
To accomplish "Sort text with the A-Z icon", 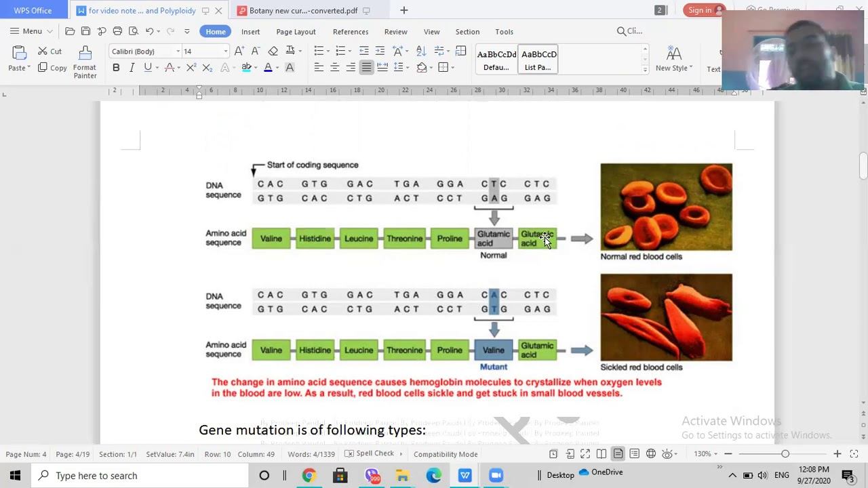I will [x=421, y=51].
